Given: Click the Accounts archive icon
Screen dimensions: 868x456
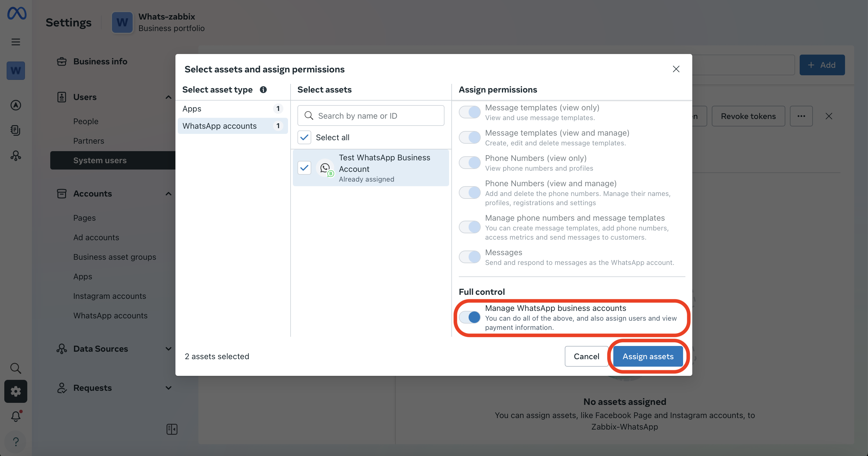Looking at the screenshot, I should (62, 194).
